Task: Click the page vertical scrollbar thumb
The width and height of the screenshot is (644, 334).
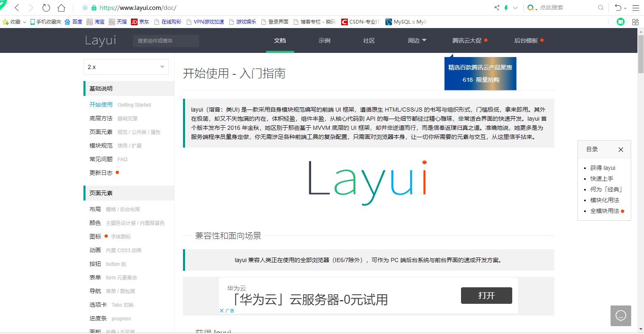Action: click(641, 54)
